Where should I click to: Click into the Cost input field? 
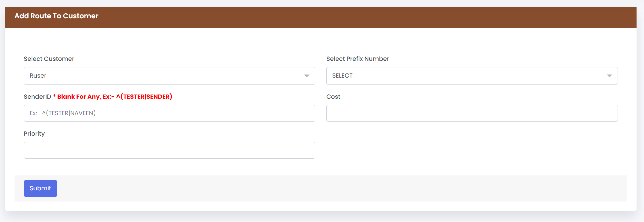[472, 113]
